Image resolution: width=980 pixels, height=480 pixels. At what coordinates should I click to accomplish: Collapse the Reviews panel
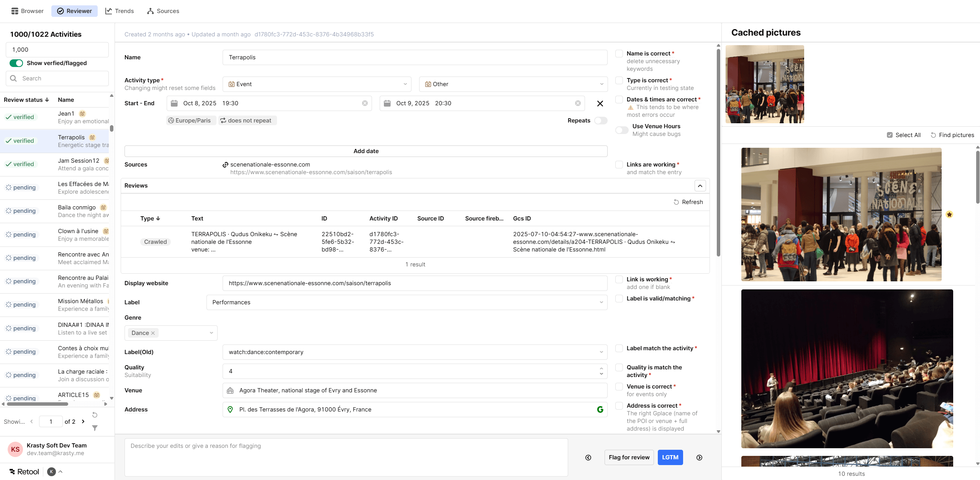(x=700, y=186)
